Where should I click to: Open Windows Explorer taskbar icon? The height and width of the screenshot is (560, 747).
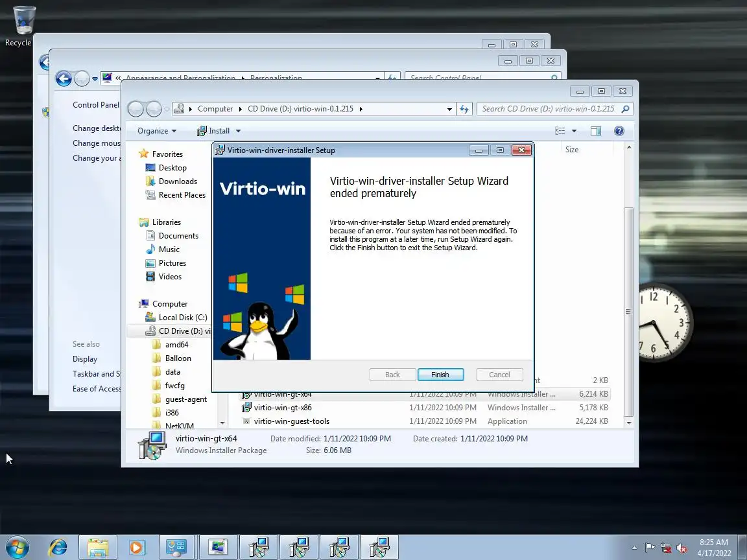(98, 548)
